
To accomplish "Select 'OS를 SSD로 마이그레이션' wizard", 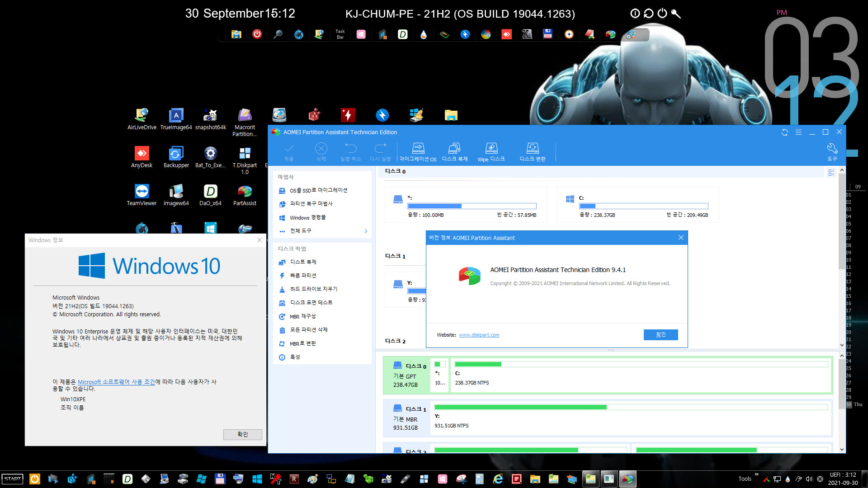I will (318, 190).
